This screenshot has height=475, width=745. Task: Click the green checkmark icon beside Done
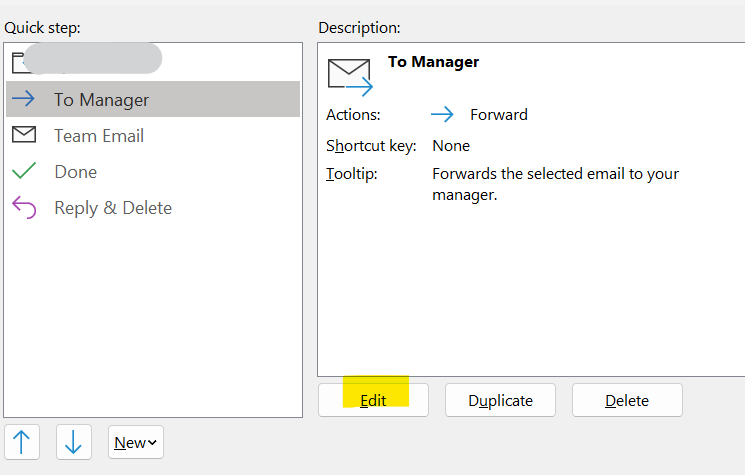23,172
